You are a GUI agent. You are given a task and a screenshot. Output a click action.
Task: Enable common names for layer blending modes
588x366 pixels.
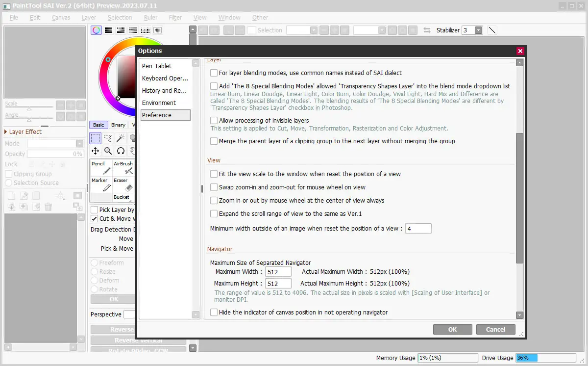pyautogui.click(x=214, y=73)
